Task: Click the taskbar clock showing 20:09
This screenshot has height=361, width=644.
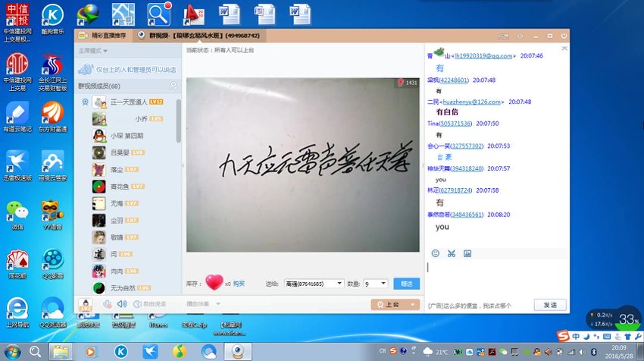Action: (x=619, y=352)
